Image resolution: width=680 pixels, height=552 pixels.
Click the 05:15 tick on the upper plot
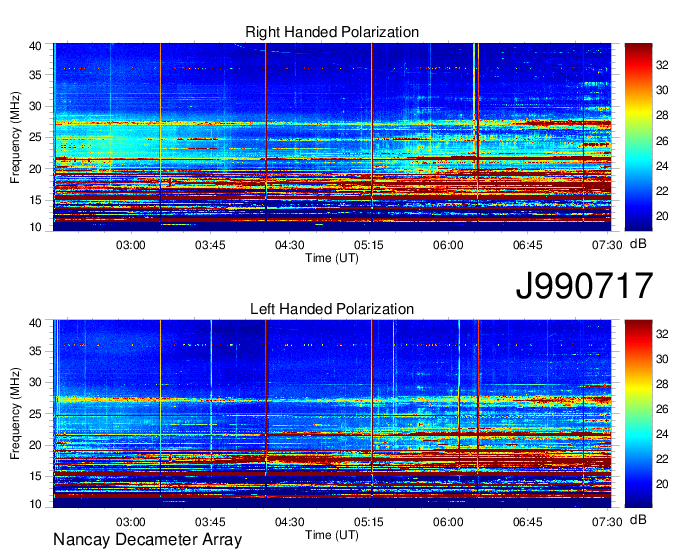click(x=369, y=245)
